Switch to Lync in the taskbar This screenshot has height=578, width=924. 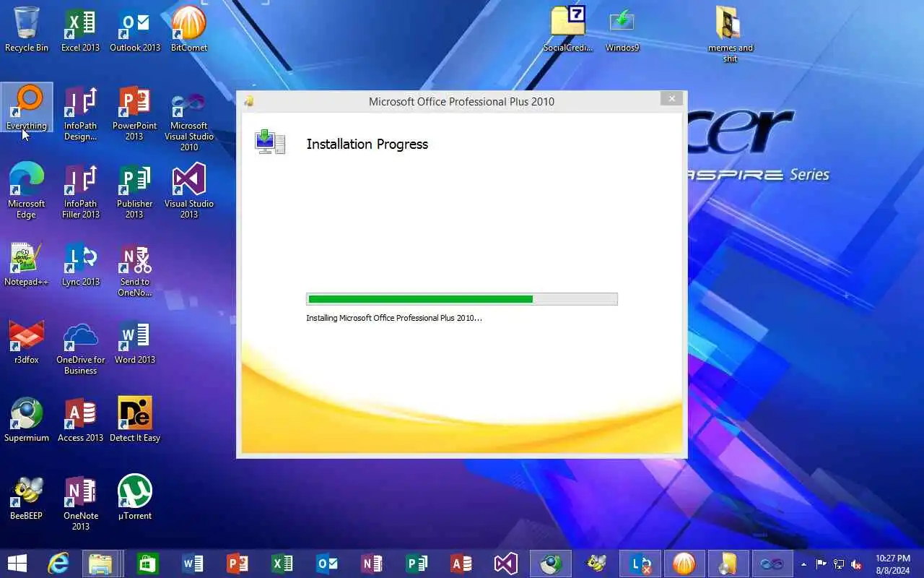(x=640, y=564)
